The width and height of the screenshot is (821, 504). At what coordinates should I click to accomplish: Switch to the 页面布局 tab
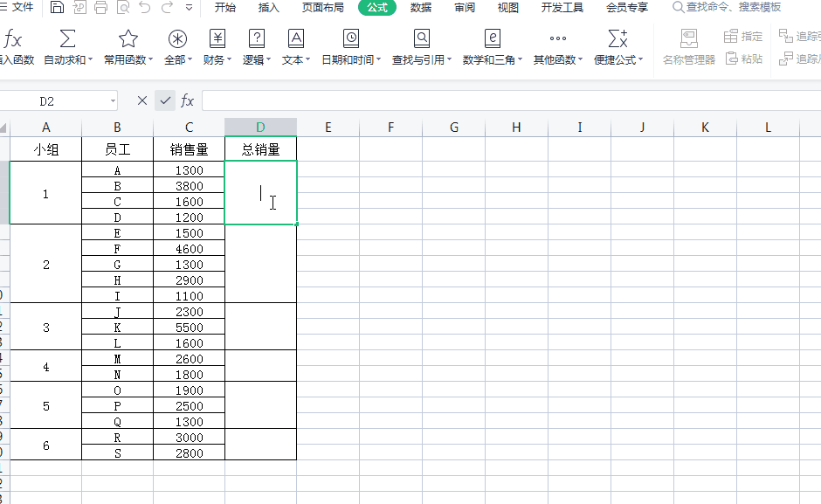coord(323,7)
